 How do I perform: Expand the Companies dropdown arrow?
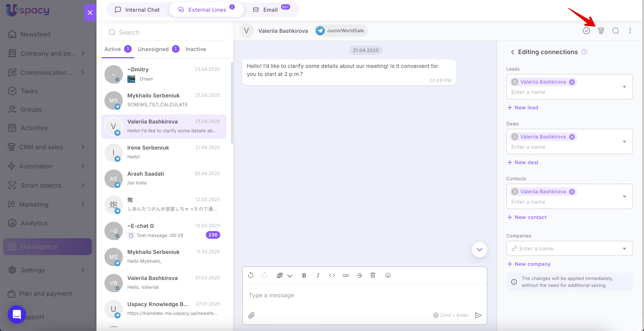click(624, 249)
